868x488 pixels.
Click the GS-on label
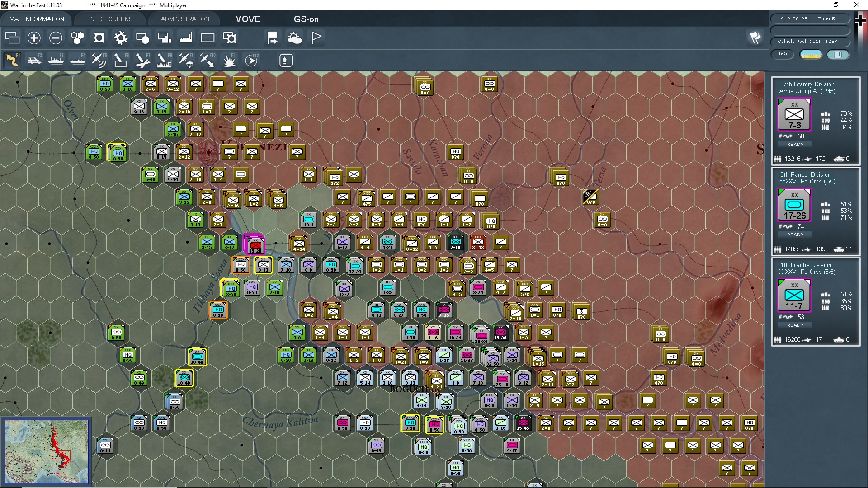pyautogui.click(x=306, y=19)
